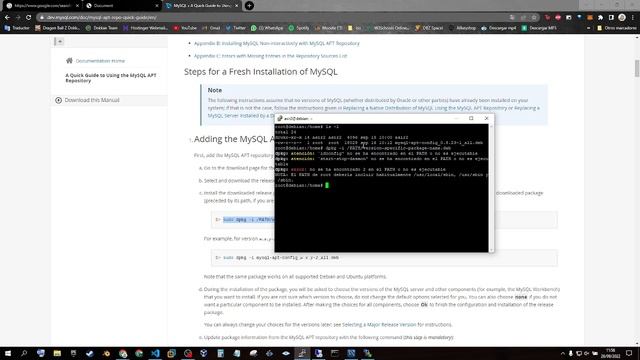Screen dimensions: 640x360
Task: Click the Documentation Home house icon
Action: coord(69,61)
